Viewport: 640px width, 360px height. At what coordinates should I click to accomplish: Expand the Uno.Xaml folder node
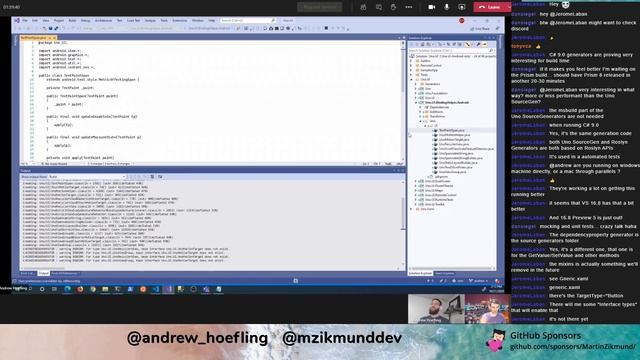click(411, 209)
